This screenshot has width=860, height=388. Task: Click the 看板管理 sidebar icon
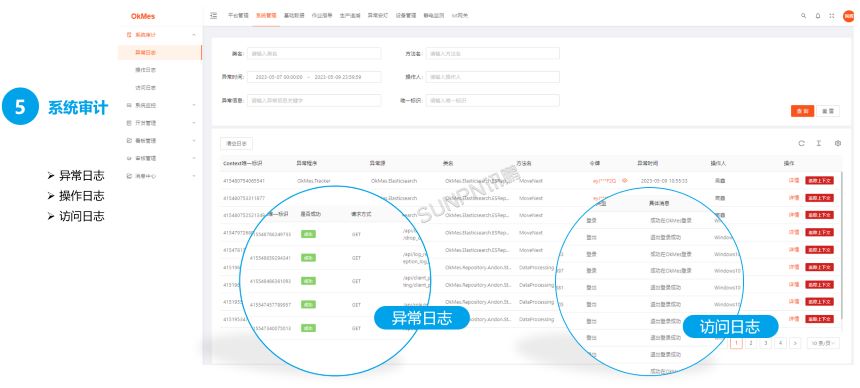pyautogui.click(x=129, y=140)
